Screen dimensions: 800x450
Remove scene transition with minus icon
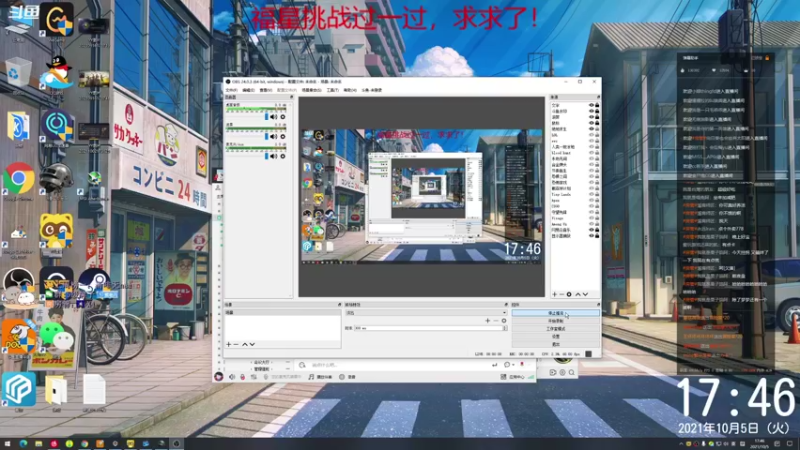pyautogui.click(x=495, y=321)
